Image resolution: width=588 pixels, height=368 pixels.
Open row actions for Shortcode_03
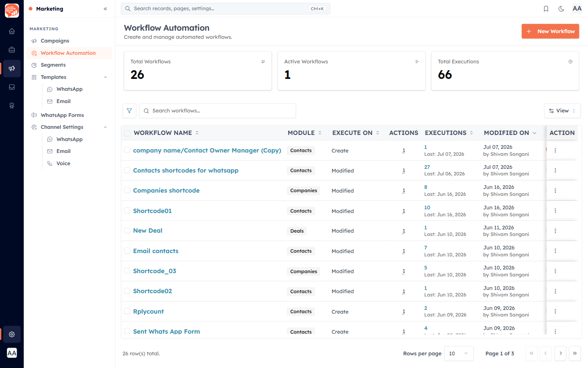click(555, 271)
